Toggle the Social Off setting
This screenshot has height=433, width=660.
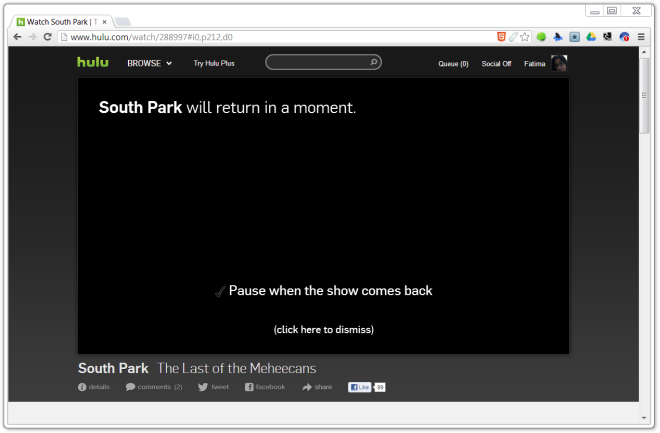click(x=496, y=64)
